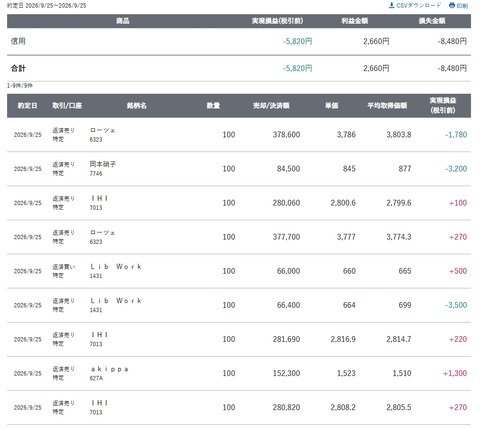The image size is (480, 429).
Task: Click the 数量 column header
Action: click(x=213, y=106)
